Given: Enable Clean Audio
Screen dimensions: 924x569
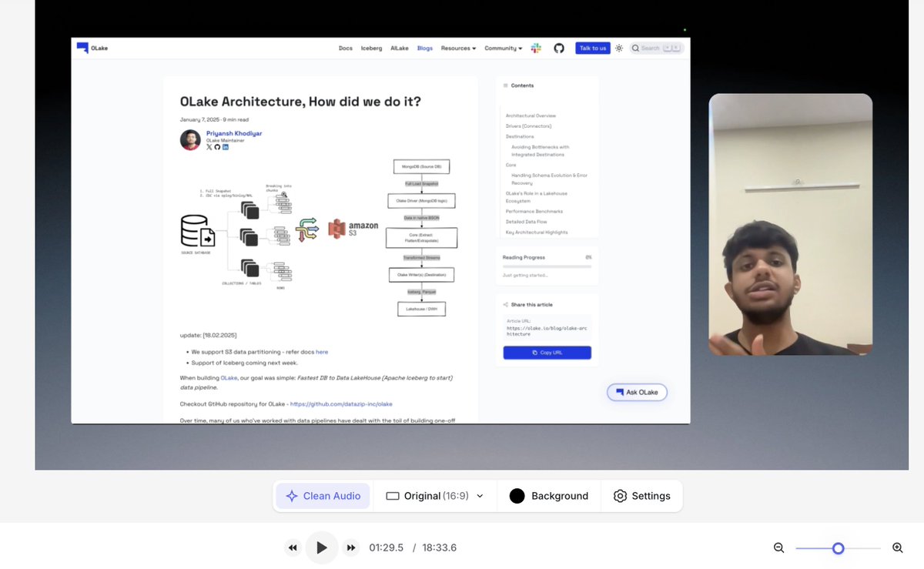Looking at the screenshot, I should (x=323, y=496).
